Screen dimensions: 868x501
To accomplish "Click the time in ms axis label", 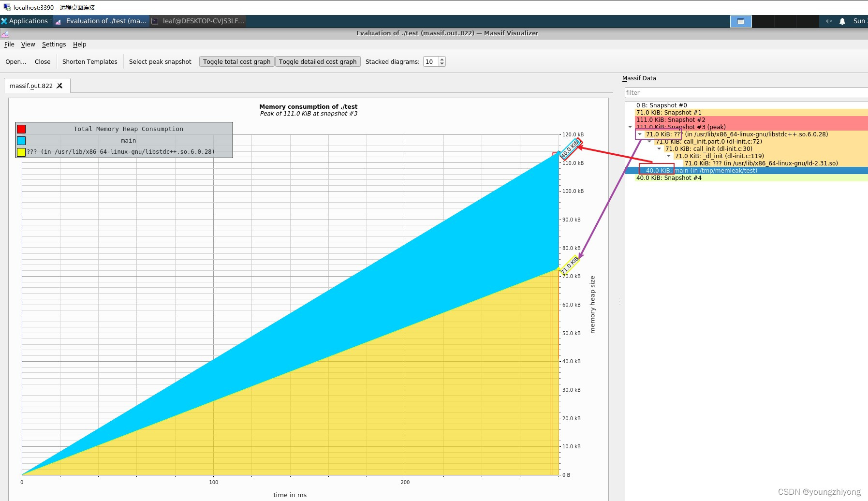I will [290, 495].
